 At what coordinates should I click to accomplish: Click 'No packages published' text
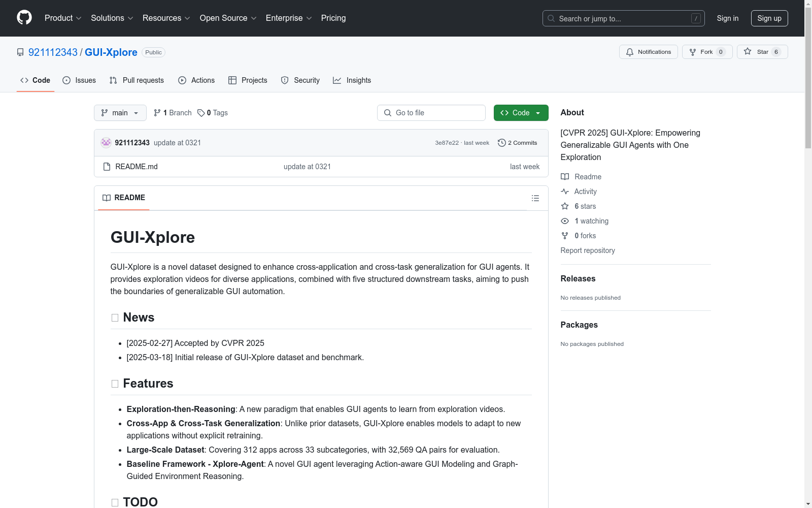[592, 344]
